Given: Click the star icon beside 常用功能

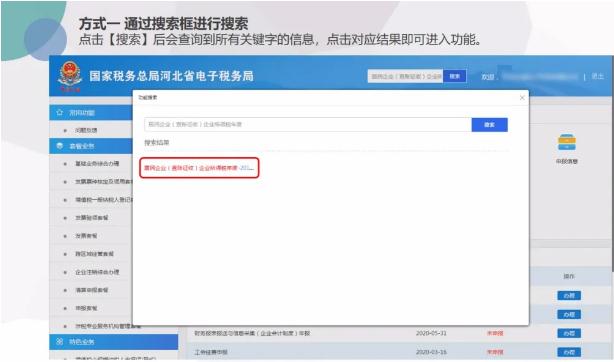Looking at the screenshot, I should pos(60,112).
